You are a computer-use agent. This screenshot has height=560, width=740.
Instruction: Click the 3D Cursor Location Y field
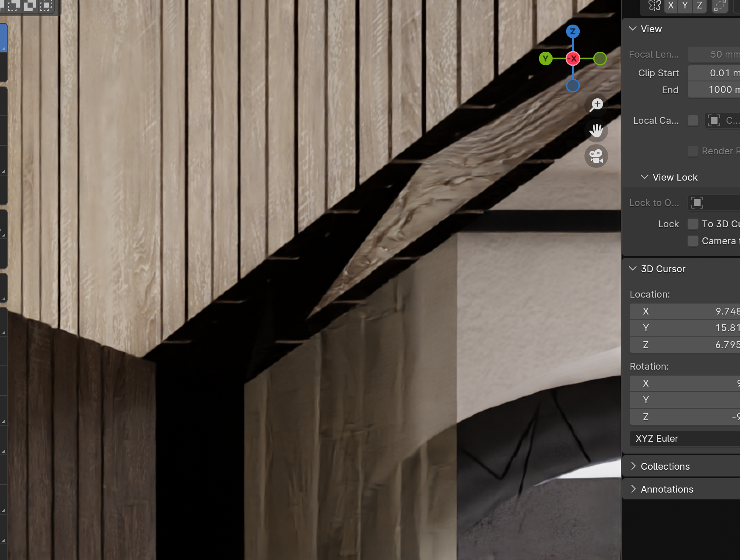[685, 328]
